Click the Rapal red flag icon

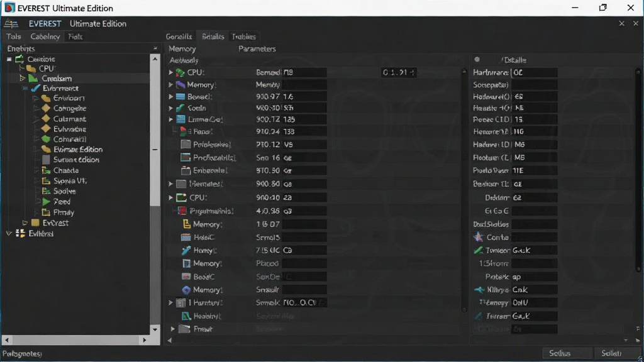pyautogui.click(x=184, y=131)
